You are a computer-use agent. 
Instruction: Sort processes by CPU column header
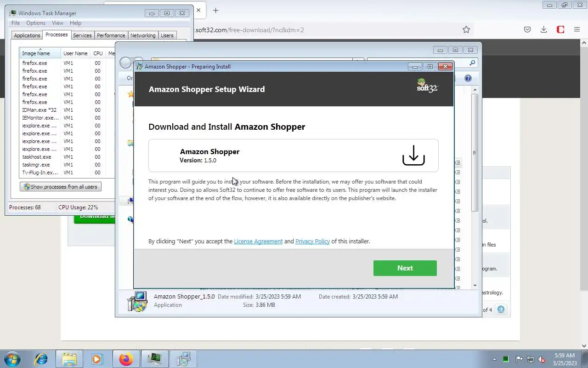pos(98,53)
